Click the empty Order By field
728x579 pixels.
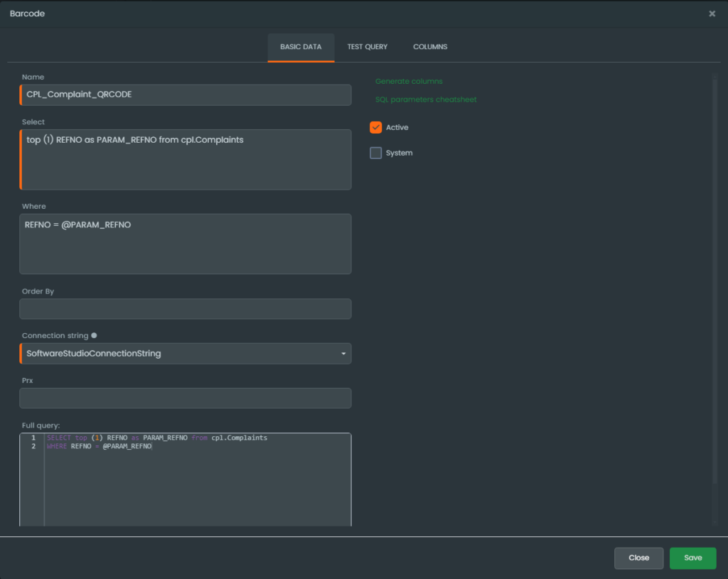point(185,309)
